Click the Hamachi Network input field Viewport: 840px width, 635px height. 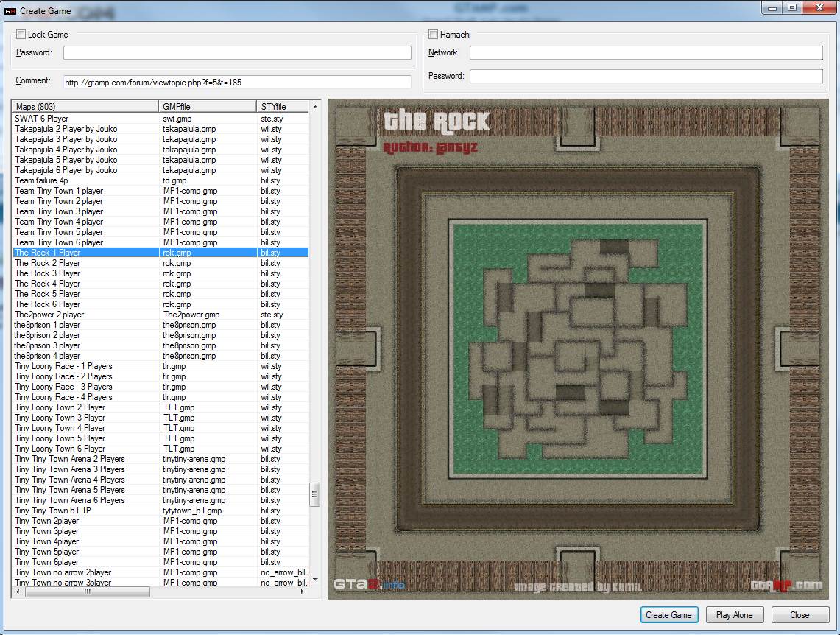tap(646, 53)
